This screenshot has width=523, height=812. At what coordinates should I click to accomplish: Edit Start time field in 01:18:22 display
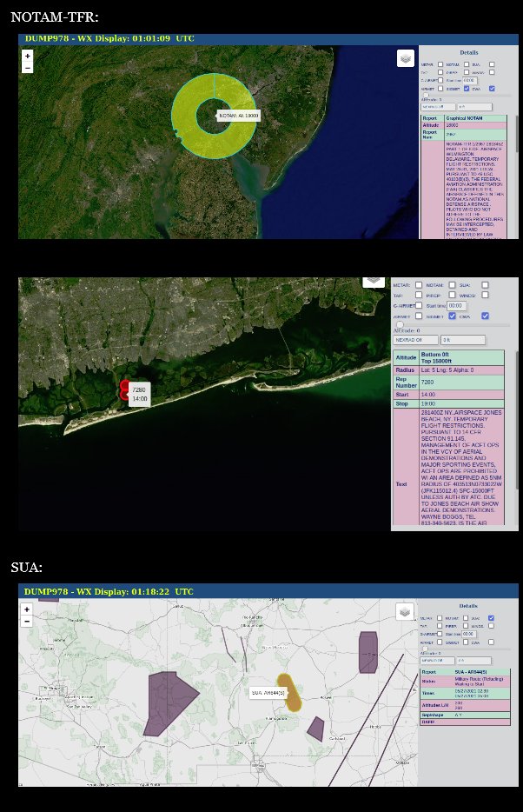pos(468,634)
